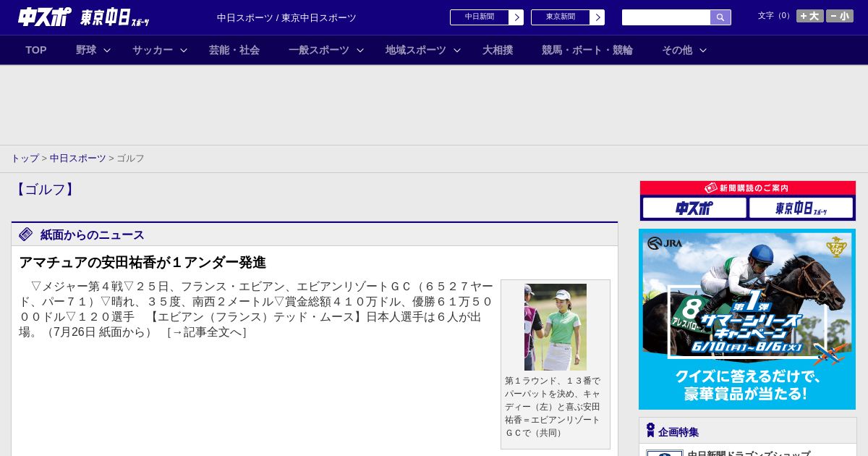868x456 pixels.
Task: Click the search input field
Action: [x=666, y=17]
